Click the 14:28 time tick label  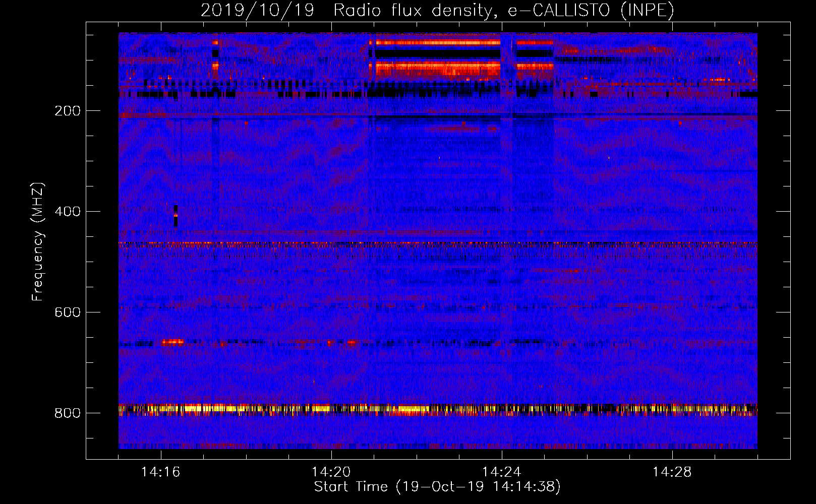(x=672, y=472)
